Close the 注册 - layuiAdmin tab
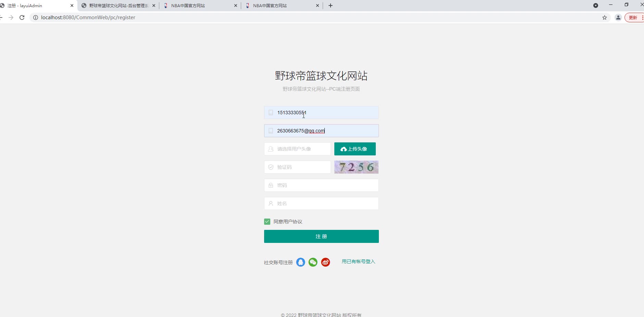 point(72,5)
